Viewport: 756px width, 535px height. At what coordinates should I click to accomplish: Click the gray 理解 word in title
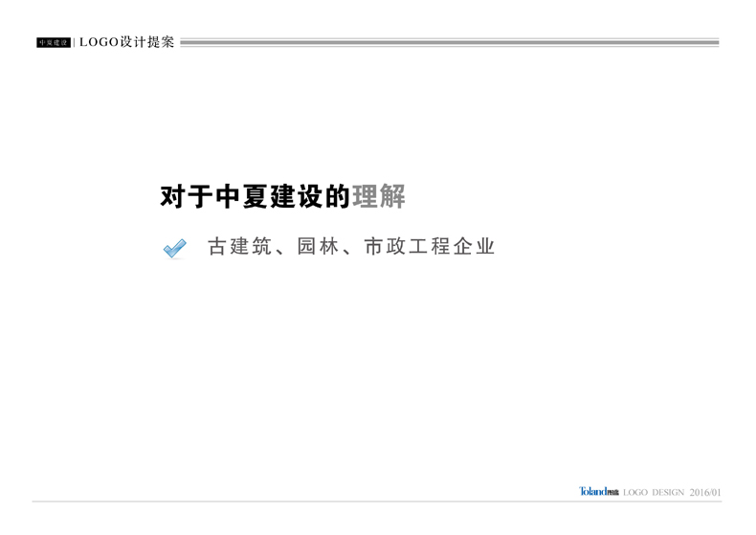(379, 197)
